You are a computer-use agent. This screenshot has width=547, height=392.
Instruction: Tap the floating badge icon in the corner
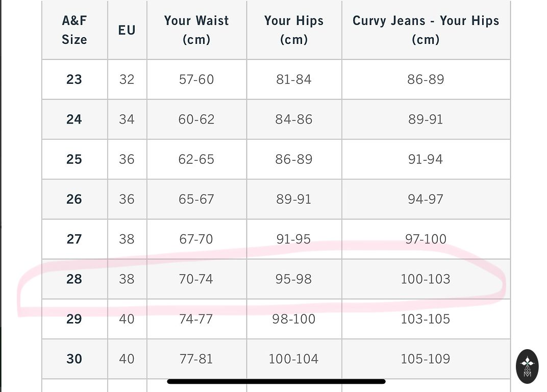click(527, 365)
